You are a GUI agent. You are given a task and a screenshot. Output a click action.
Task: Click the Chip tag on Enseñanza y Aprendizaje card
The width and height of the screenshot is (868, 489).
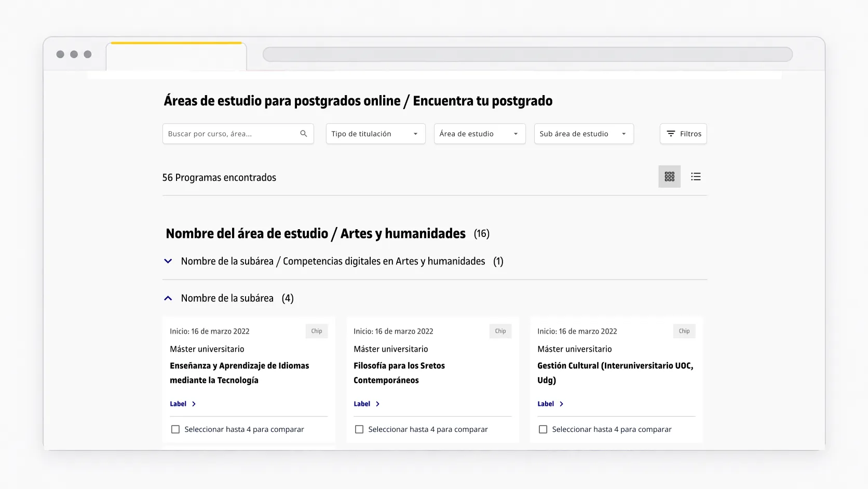pyautogui.click(x=317, y=331)
